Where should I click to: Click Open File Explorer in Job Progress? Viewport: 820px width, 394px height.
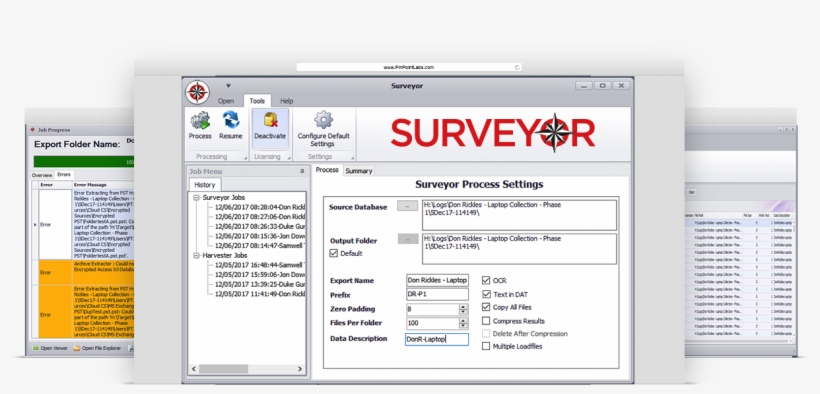(x=97, y=348)
